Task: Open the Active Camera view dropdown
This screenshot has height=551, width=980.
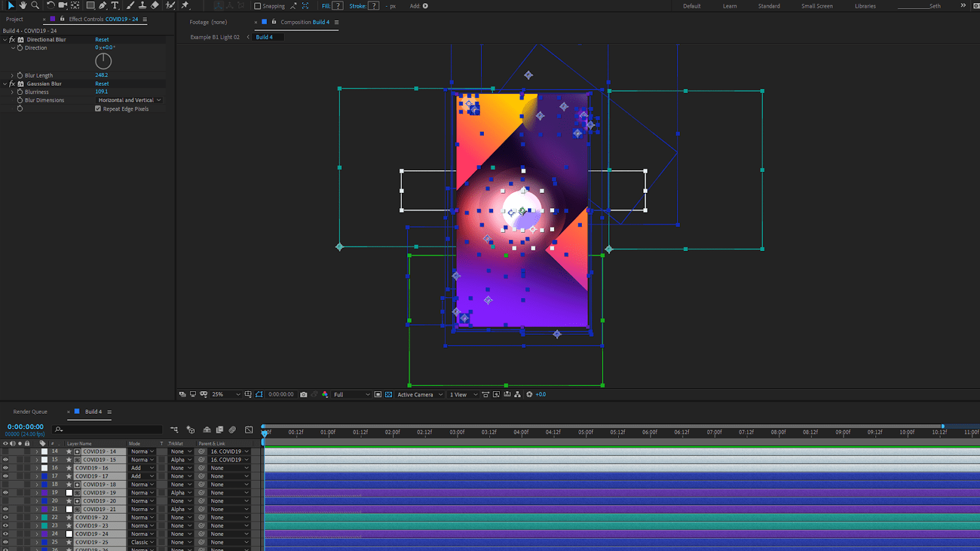Action: tap(420, 395)
